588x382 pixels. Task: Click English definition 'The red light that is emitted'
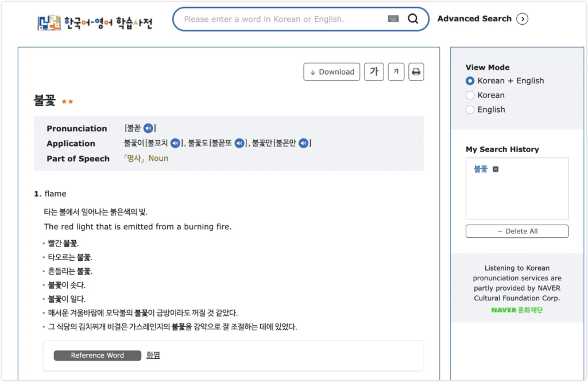[138, 227]
